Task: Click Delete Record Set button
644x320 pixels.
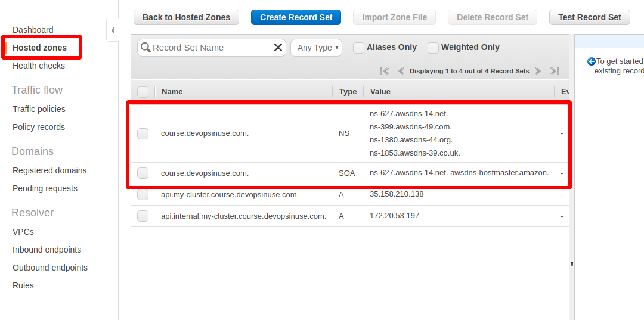Action: coord(493,17)
